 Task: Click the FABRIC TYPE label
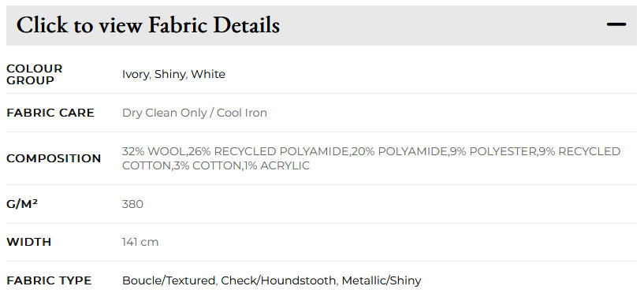coord(49,280)
